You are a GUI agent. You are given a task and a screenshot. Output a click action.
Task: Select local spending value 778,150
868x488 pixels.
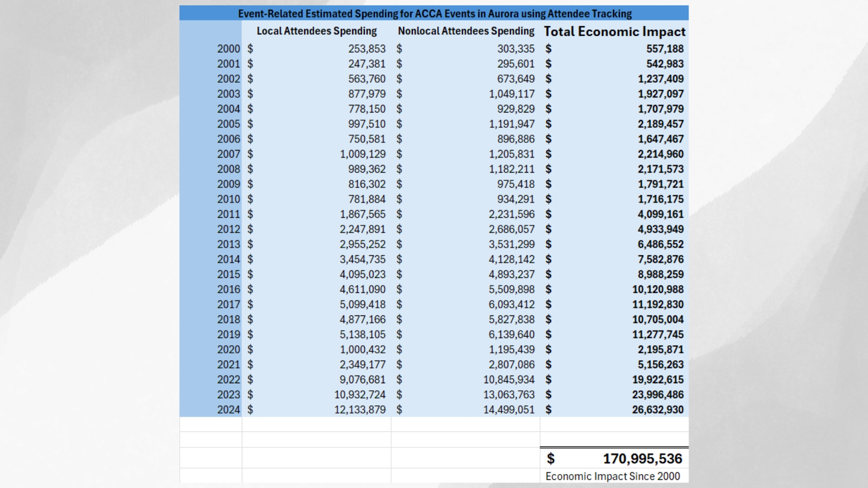pos(367,109)
